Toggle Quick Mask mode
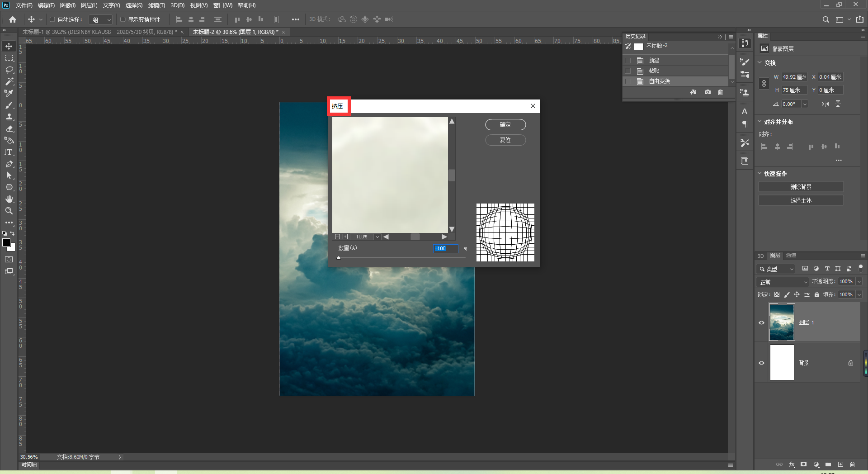868x474 pixels. (x=9, y=260)
